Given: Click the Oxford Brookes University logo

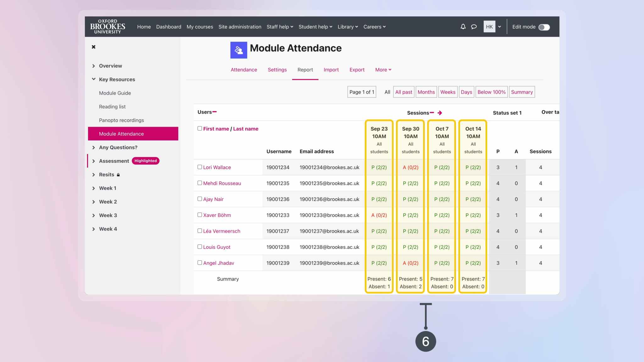Looking at the screenshot, I should pos(107,26).
